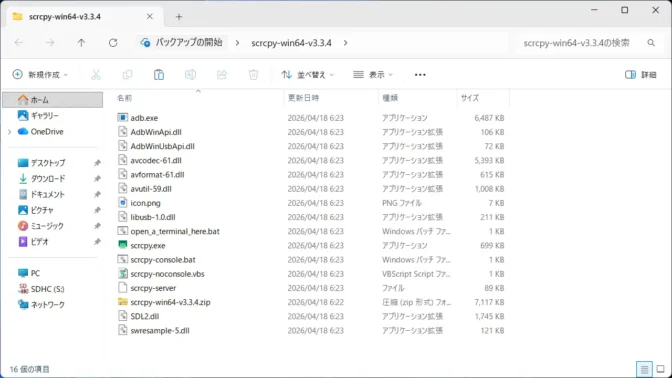Click the 16 個の項目 status text
Image resolution: width=672 pixels, height=378 pixels.
pos(30,369)
